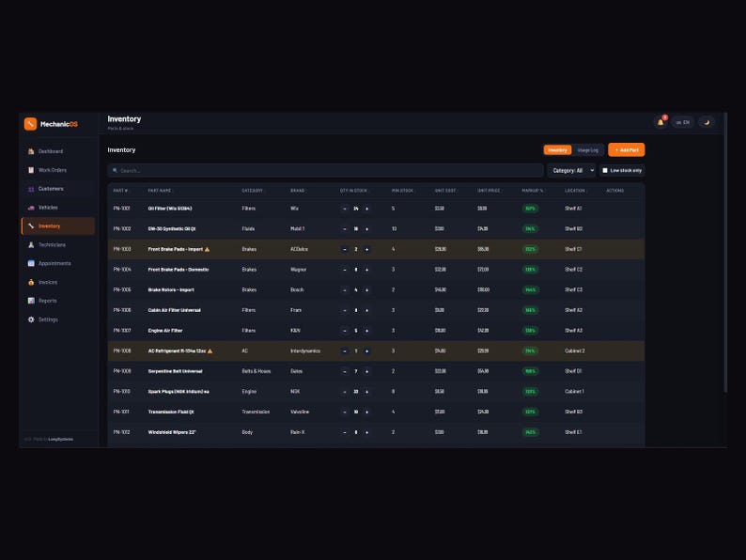Click the Dashboard sidebar icon
Viewport: 746px width, 560px height.
31,151
